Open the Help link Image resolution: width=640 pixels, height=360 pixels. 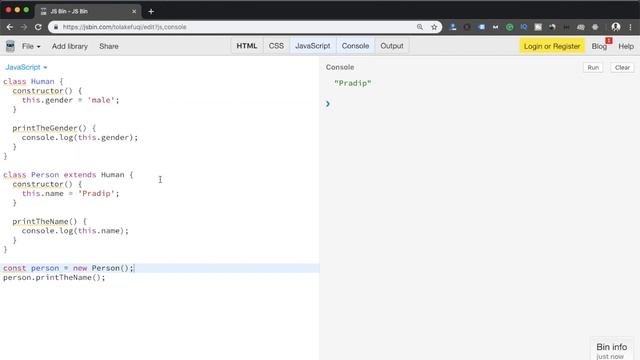tap(626, 46)
